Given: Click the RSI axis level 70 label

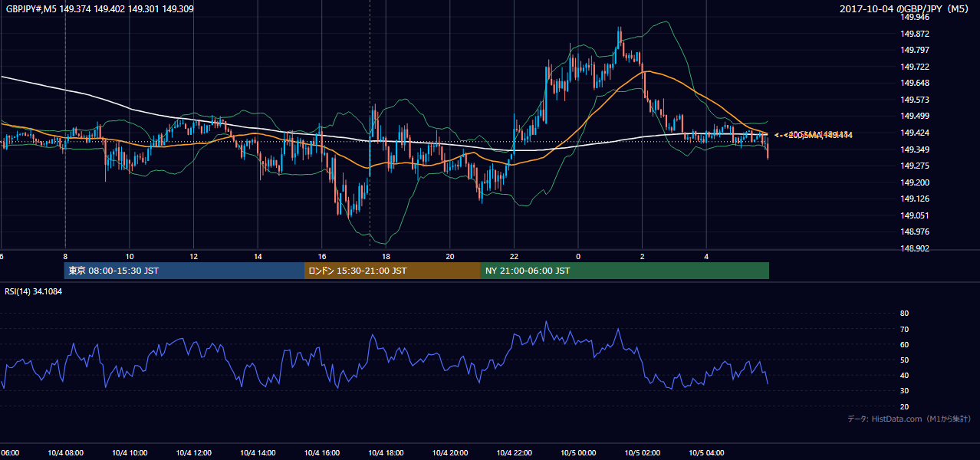Looking at the screenshot, I should pyautogui.click(x=904, y=329).
